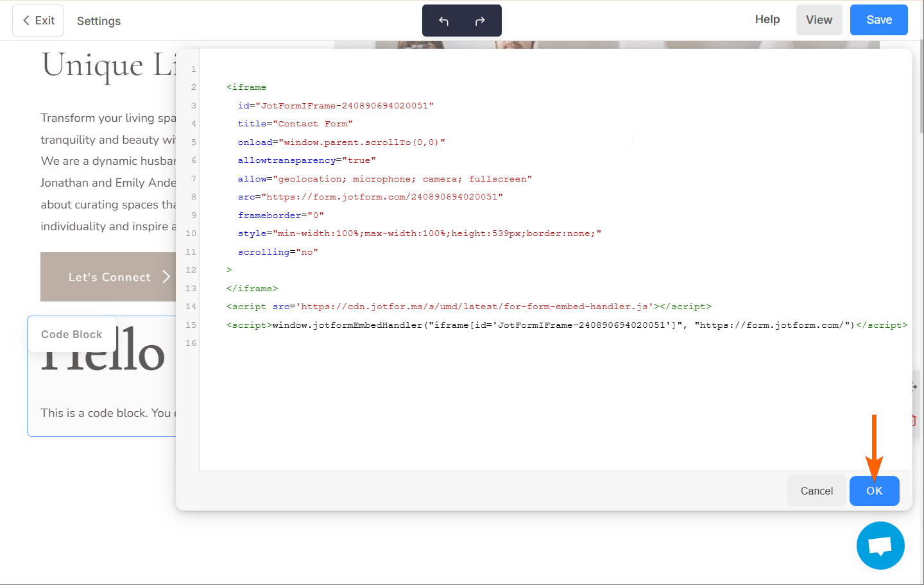Click the View button
Screen dimensions: 924x585
click(x=819, y=20)
